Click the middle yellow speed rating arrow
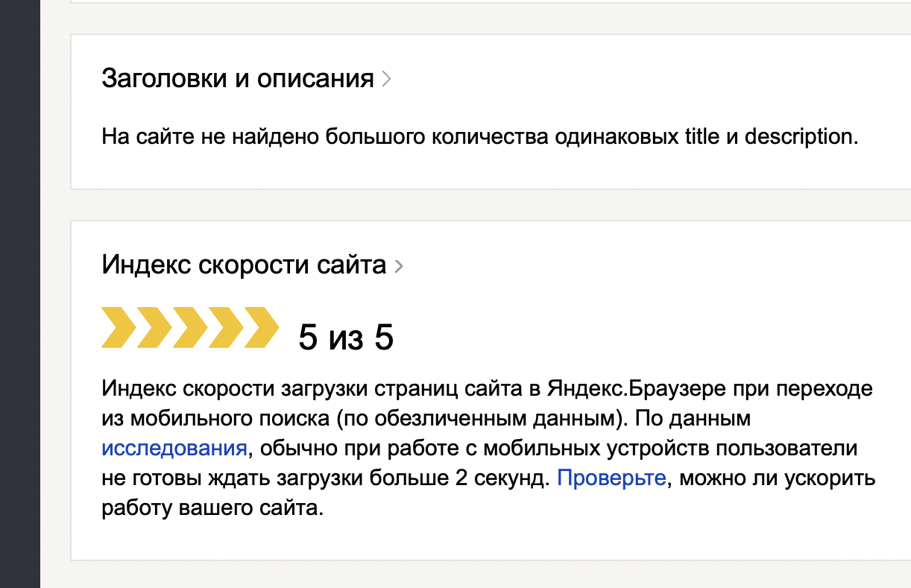Screen dimensions: 911x588 click(190, 327)
